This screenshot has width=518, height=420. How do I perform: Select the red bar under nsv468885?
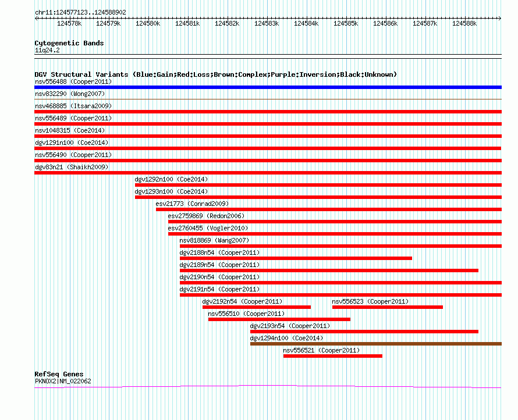click(268, 112)
